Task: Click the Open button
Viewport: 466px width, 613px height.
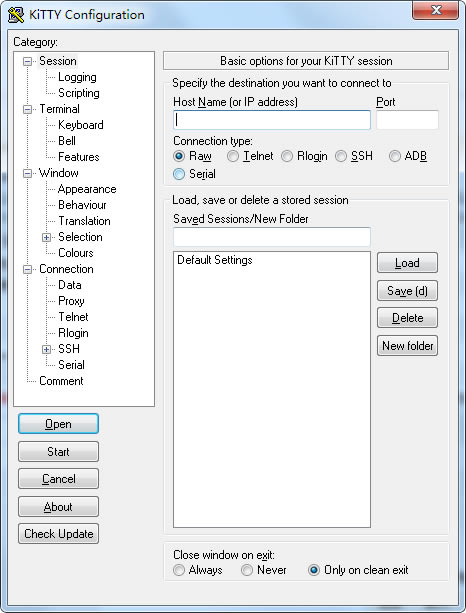Action: tap(58, 424)
